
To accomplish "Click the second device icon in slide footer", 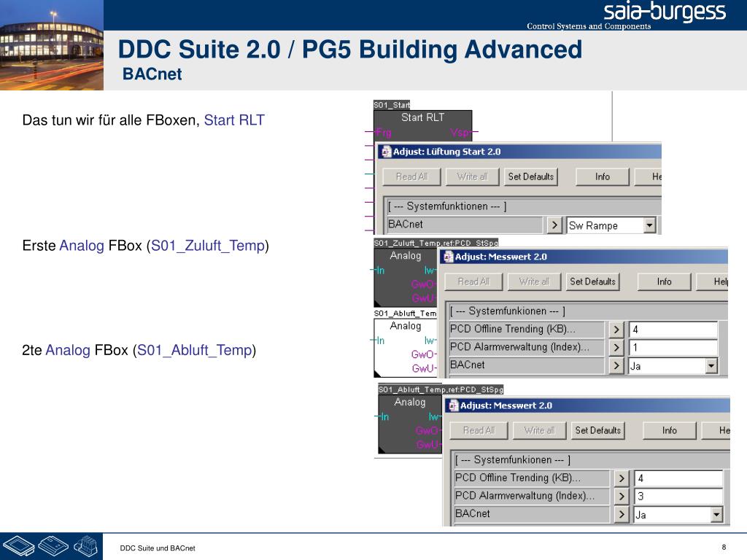I will pyautogui.click(x=53, y=545).
